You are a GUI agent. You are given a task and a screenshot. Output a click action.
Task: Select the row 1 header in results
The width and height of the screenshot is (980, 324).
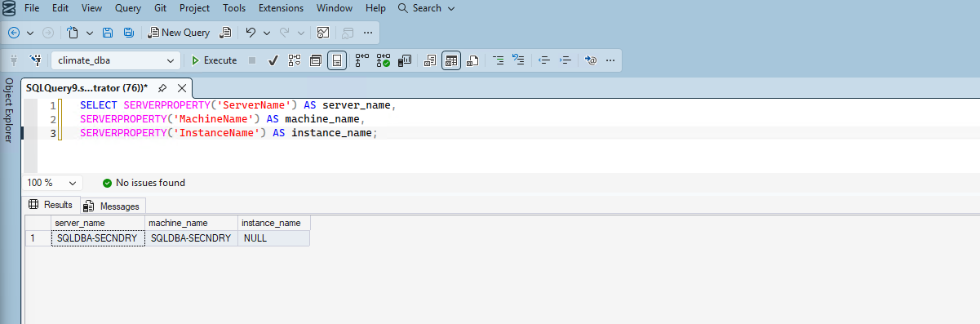pyautogui.click(x=38, y=238)
